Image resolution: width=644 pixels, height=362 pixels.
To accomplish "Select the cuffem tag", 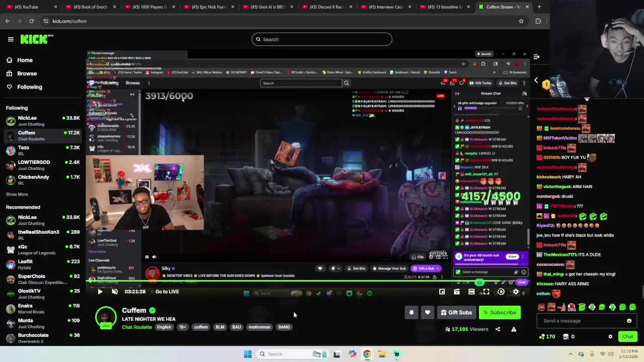I will [x=201, y=327].
